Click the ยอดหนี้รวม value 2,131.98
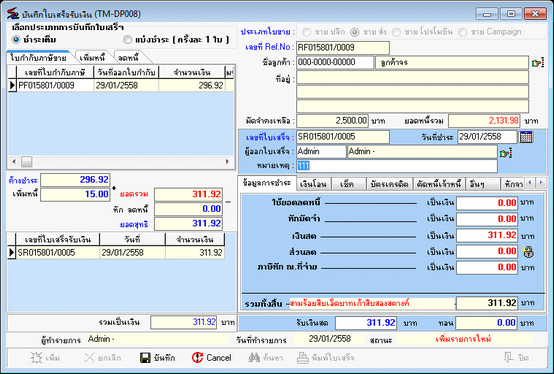The height and width of the screenshot is (374, 554). click(x=484, y=121)
